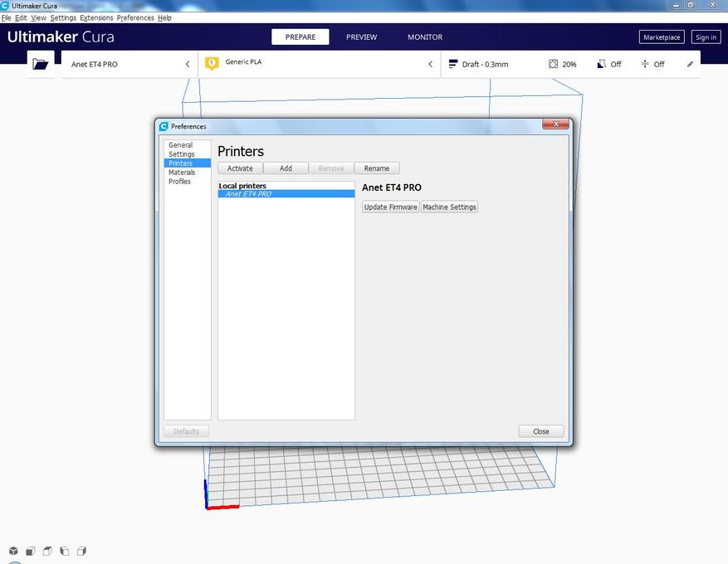Select Anet ET4 PRO in the local printers list
Image resolution: width=728 pixels, height=564 pixels.
pos(248,194)
